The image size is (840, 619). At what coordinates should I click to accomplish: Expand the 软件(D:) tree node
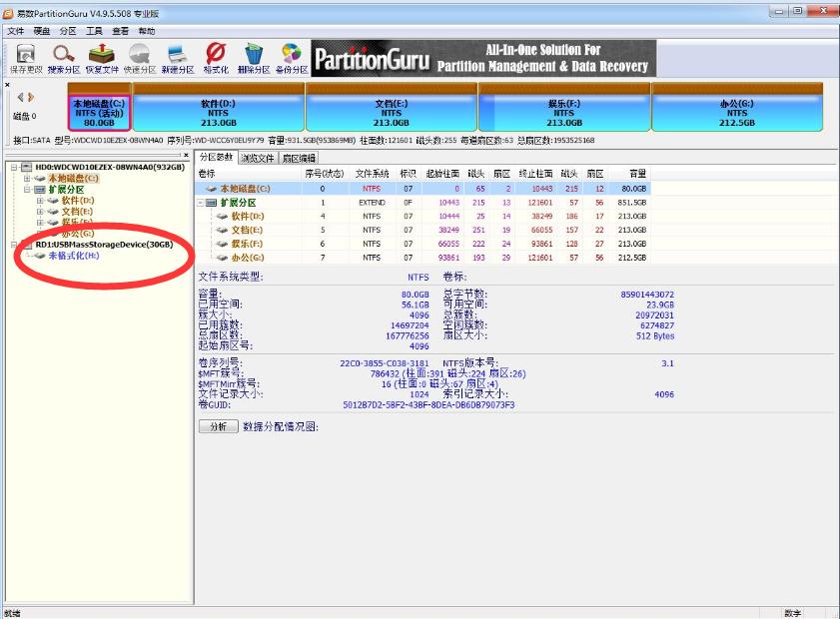point(40,201)
